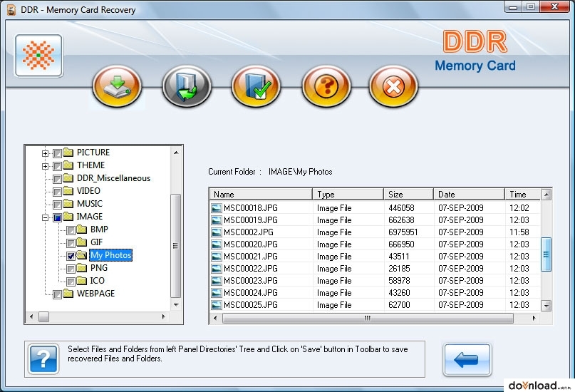
Task: Click the image icon of MSC00019.JPG
Action: pyautogui.click(x=217, y=220)
